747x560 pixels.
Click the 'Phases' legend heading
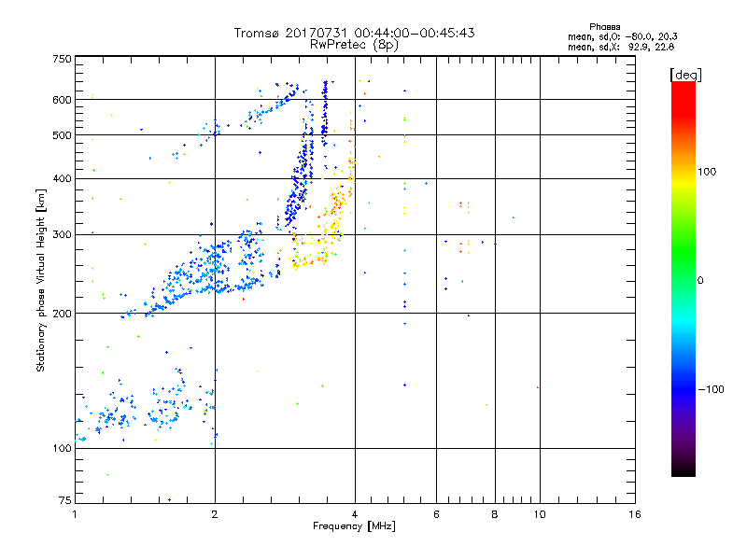click(x=604, y=27)
